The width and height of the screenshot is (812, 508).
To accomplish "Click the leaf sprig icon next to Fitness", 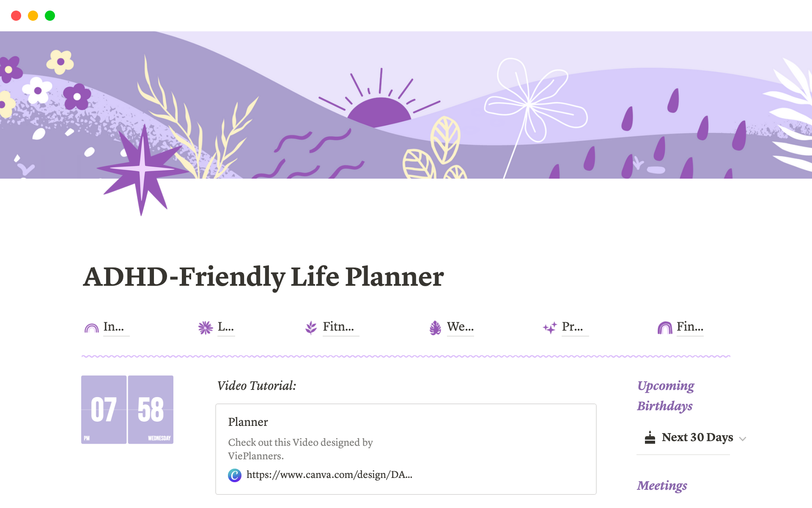I will click(311, 327).
